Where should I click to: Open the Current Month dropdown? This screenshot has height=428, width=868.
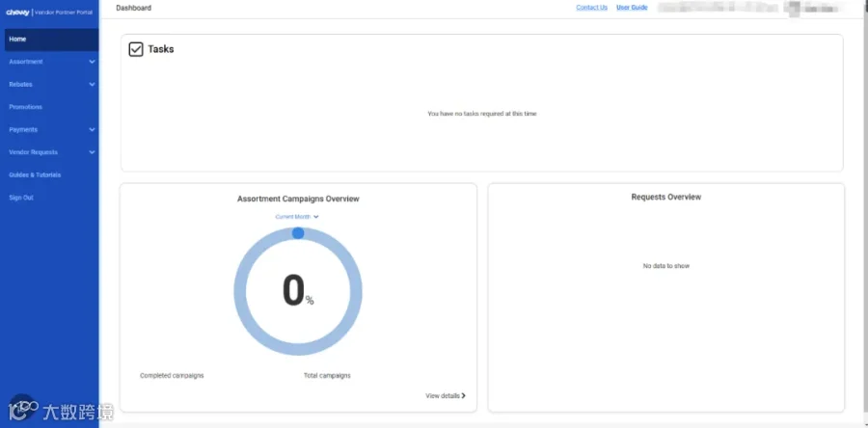tap(297, 217)
